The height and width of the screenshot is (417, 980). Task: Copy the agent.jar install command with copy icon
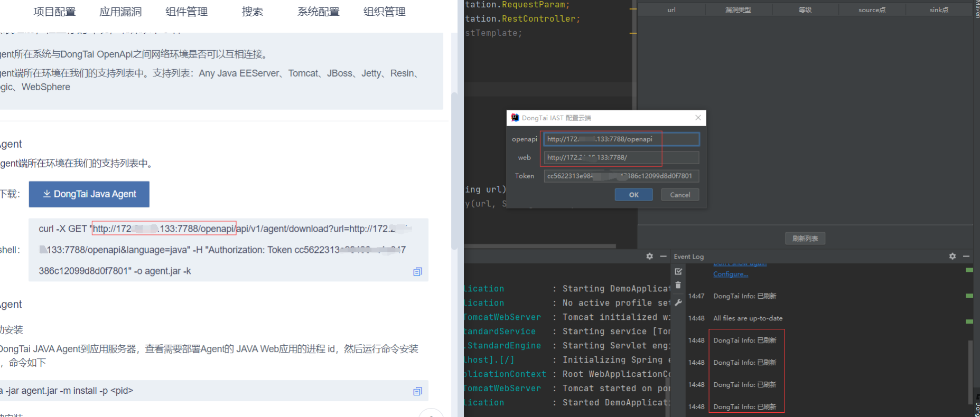pos(417,391)
